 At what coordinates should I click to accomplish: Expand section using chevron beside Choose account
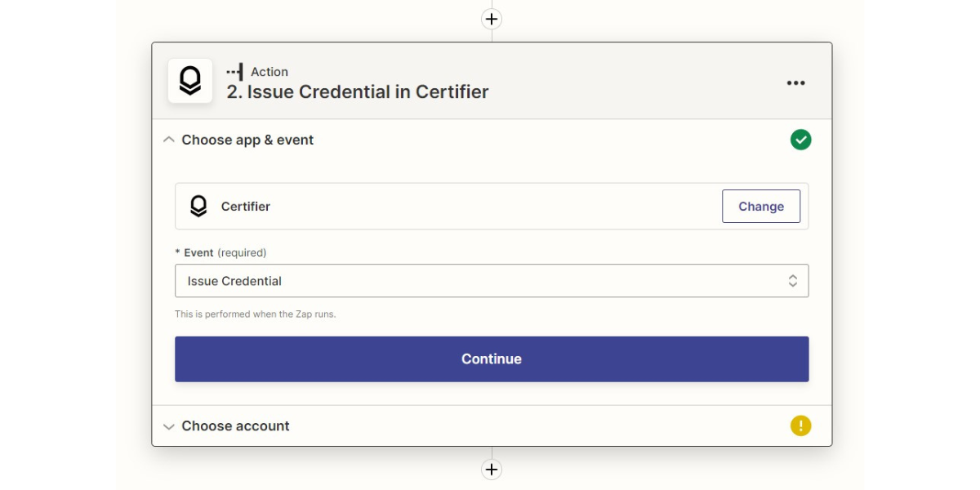pos(169,426)
